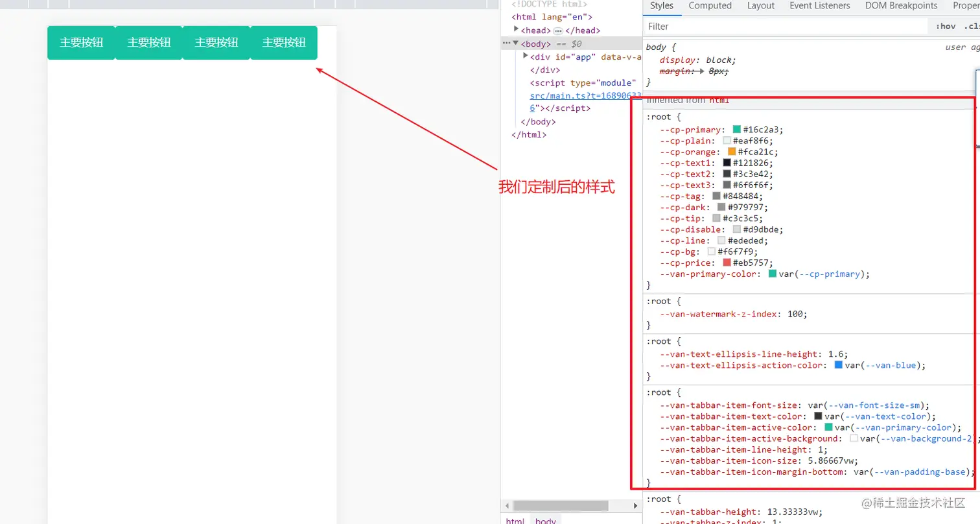The width and height of the screenshot is (980, 524).
Task: Expand the margin shorthand property arrow
Action: pyautogui.click(x=701, y=71)
